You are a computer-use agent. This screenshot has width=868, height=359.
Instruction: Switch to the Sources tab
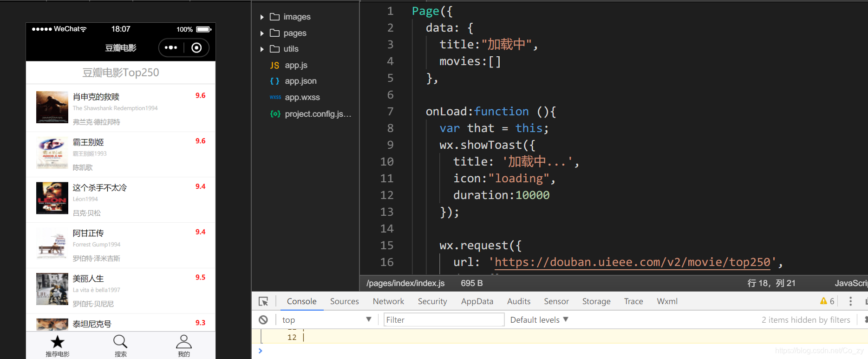tap(345, 301)
